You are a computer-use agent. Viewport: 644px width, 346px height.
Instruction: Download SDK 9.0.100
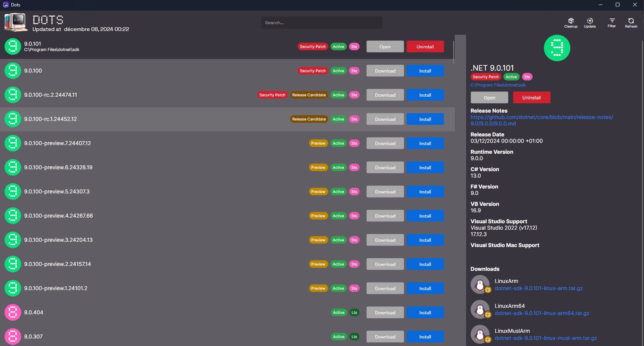385,71
